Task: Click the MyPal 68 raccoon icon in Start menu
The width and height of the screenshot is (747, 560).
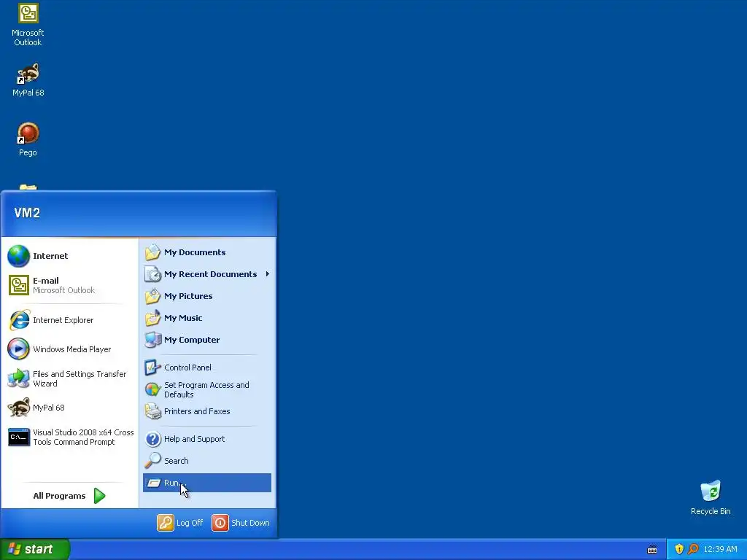Action: pos(18,408)
